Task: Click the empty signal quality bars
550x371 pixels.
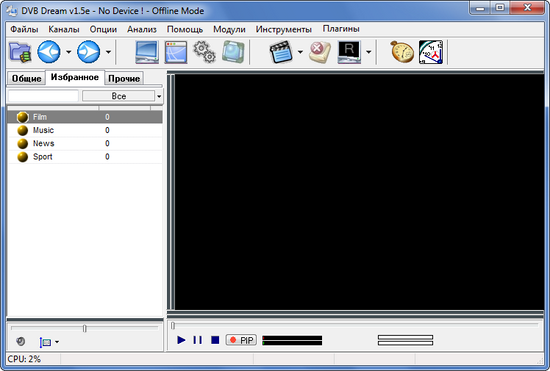Action: click(x=405, y=340)
